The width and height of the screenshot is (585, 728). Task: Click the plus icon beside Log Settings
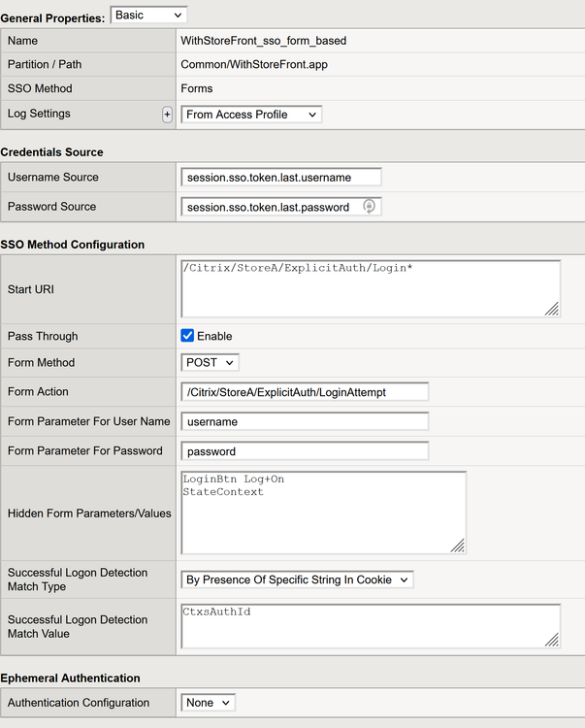(x=167, y=115)
